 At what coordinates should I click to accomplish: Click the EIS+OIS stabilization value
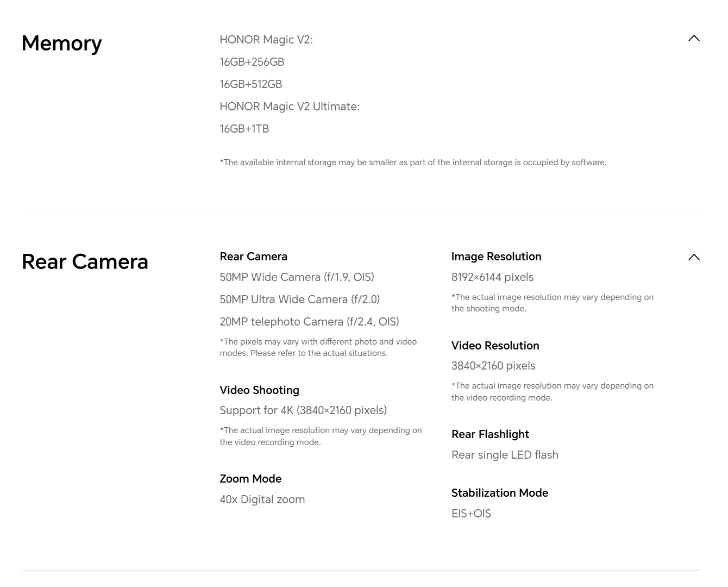coord(471,514)
